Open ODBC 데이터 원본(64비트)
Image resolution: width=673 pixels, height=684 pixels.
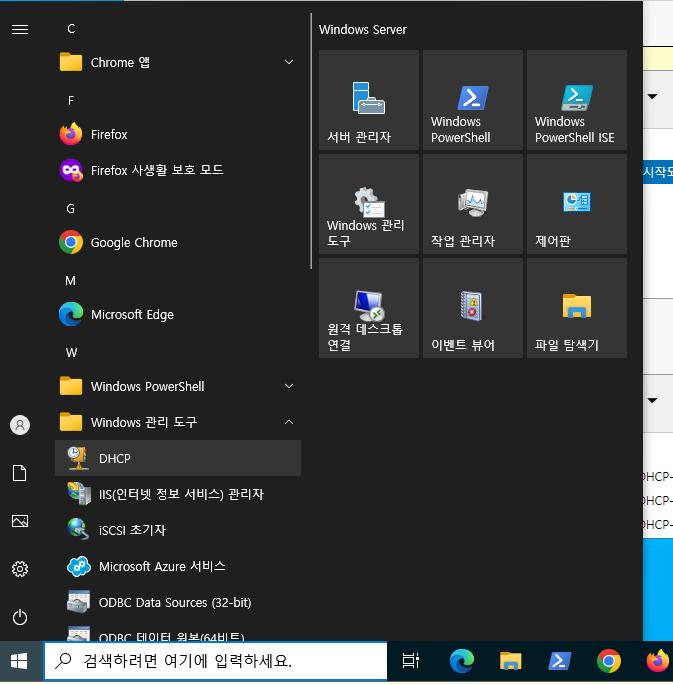point(178,631)
